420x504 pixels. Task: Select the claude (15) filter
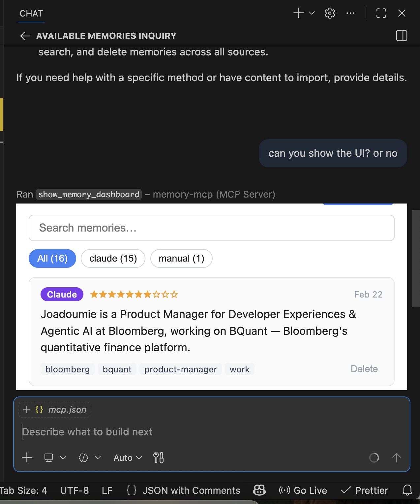tap(113, 259)
